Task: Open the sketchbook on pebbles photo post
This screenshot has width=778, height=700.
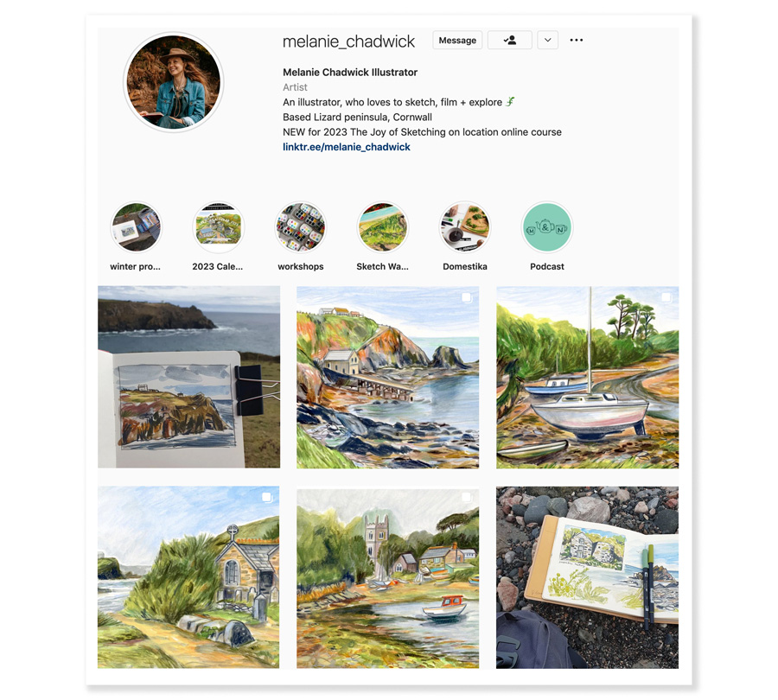Action: 588,577
